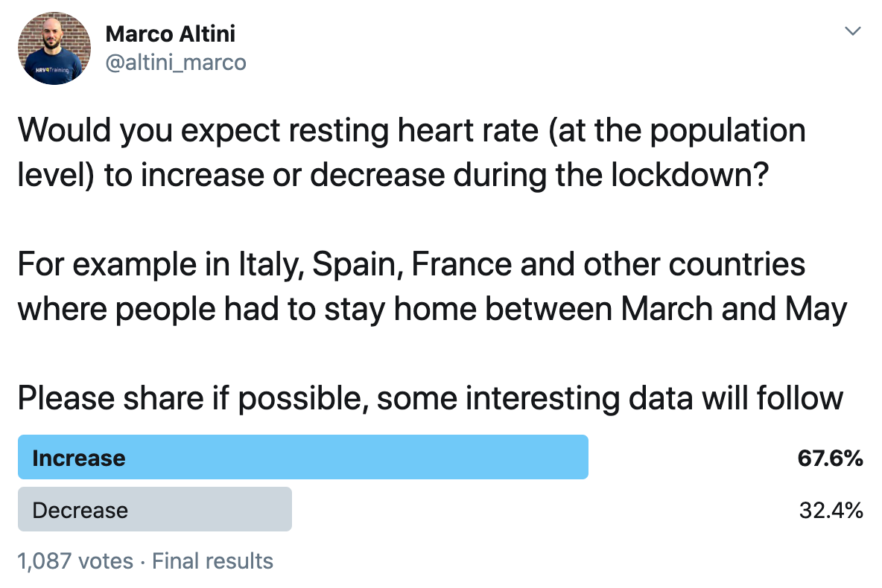Expand the tweet options chevron menu

[x=852, y=31]
